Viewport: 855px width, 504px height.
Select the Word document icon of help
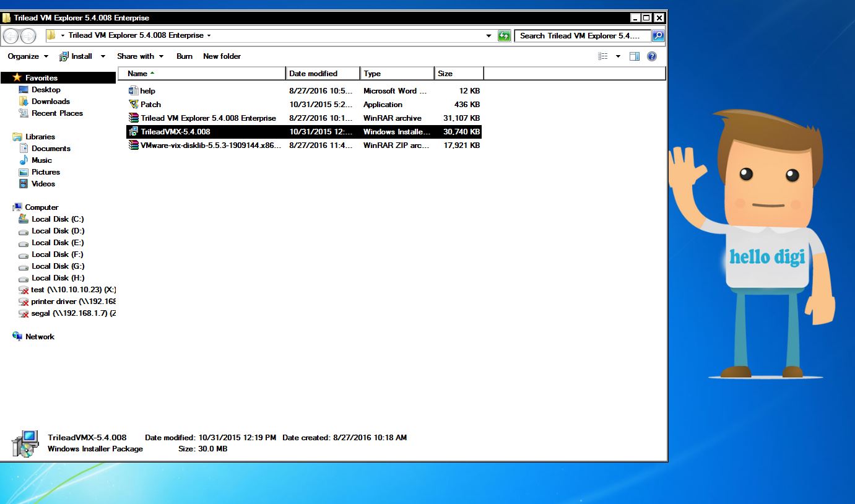coord(133,91)
